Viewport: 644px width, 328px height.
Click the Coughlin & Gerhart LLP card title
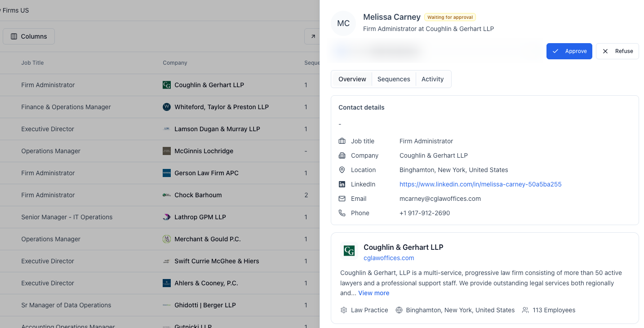pyautogui.click(x=403, y=247)
